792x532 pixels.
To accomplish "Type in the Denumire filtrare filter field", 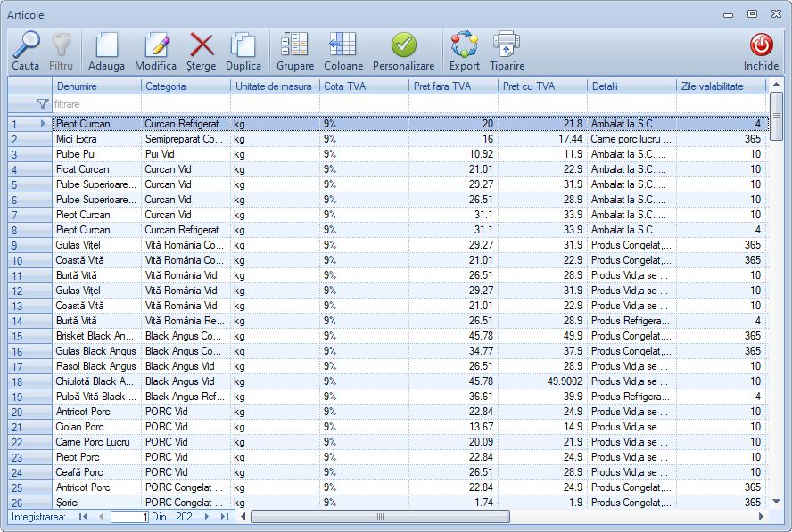I will pos(96,104).
